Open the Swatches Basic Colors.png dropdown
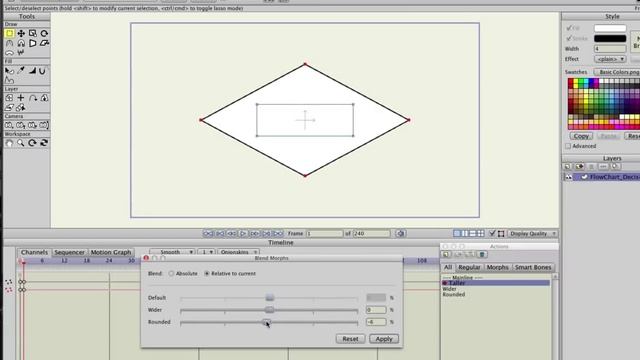This screenshot has height=360, width=640. click(x=617, y=72)
